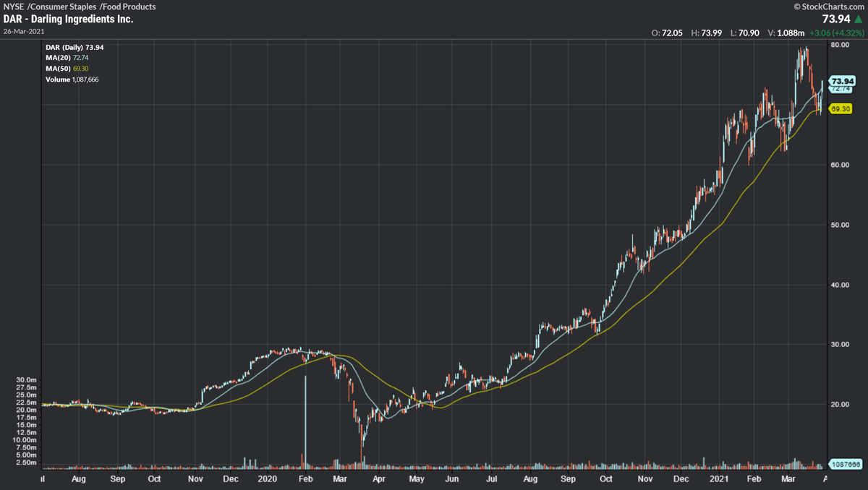Screen dimensions: 868x490
Task: Click the 73.94 last price tag on axis
Action: pos(843,81)
